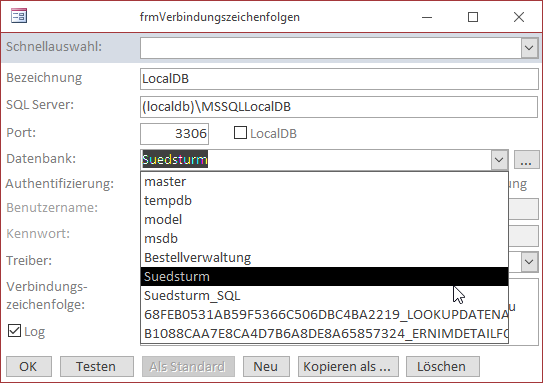Click into the Schnellauswahl combo field
The width and height of the screenshot is (543, 383).
pyautogui.click(x=331, y=48)
